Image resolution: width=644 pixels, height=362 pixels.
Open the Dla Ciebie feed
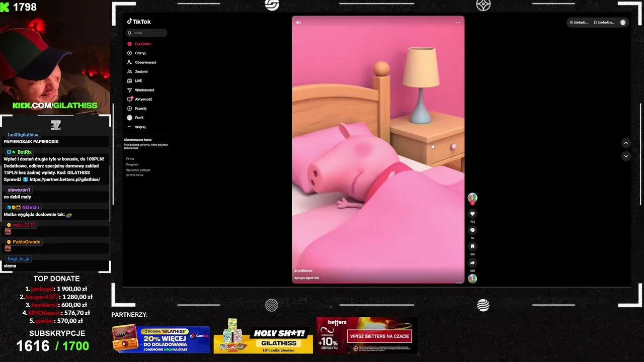(139, 44)
